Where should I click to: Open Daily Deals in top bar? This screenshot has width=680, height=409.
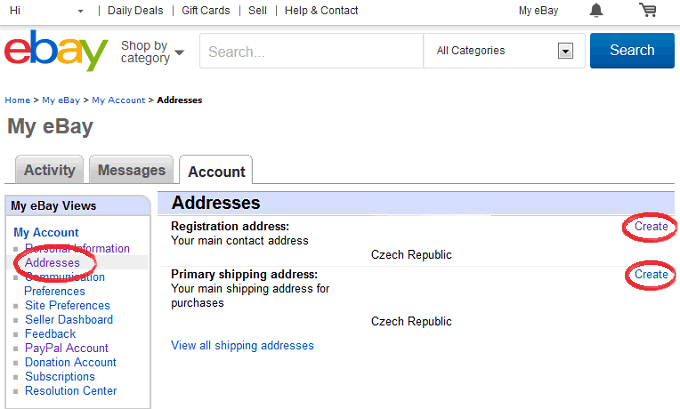click(x=135, y=10)
